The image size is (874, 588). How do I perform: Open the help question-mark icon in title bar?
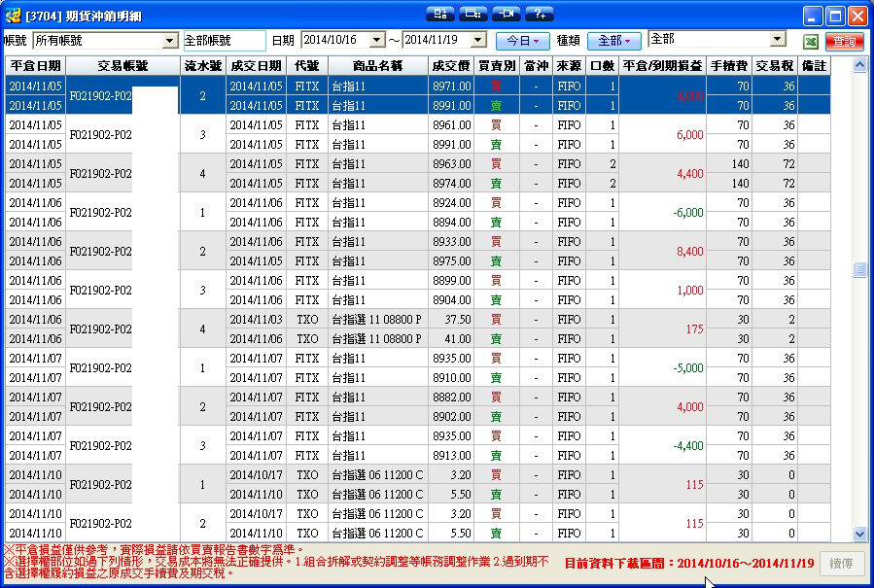[540, 14]
